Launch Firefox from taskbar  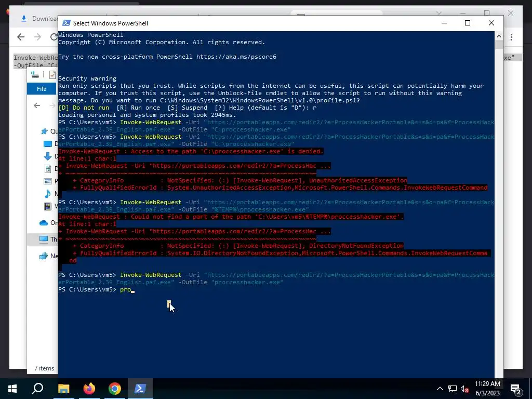pyautogui.click(x=89, y=389)
